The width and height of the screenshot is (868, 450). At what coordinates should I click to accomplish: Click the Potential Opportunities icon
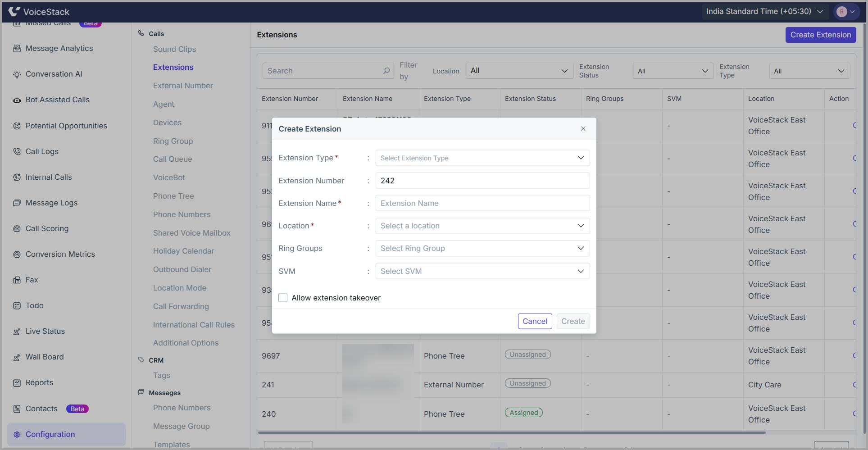17,126
